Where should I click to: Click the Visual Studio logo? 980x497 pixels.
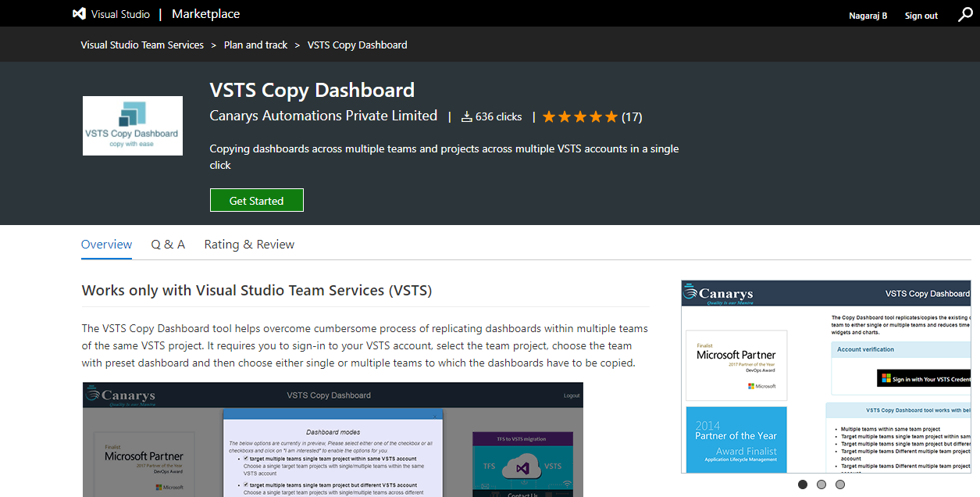tap(78, 13)
